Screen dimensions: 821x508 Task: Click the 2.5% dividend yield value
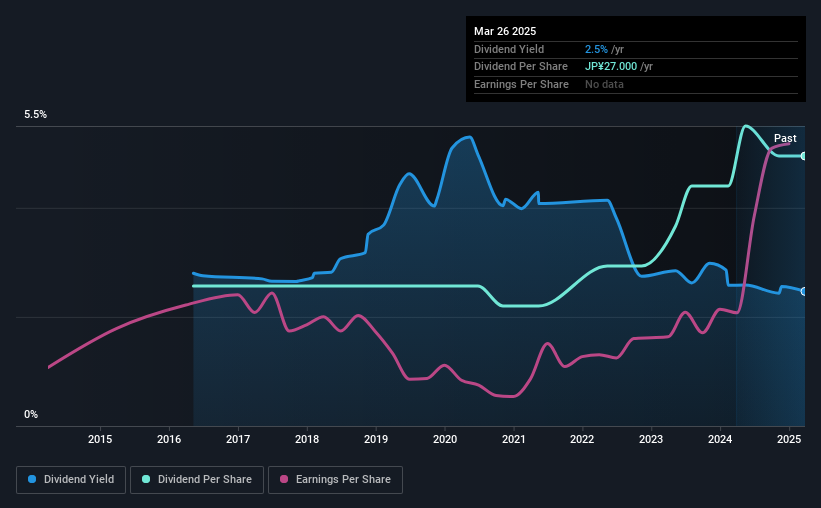[x=596, y=49]
